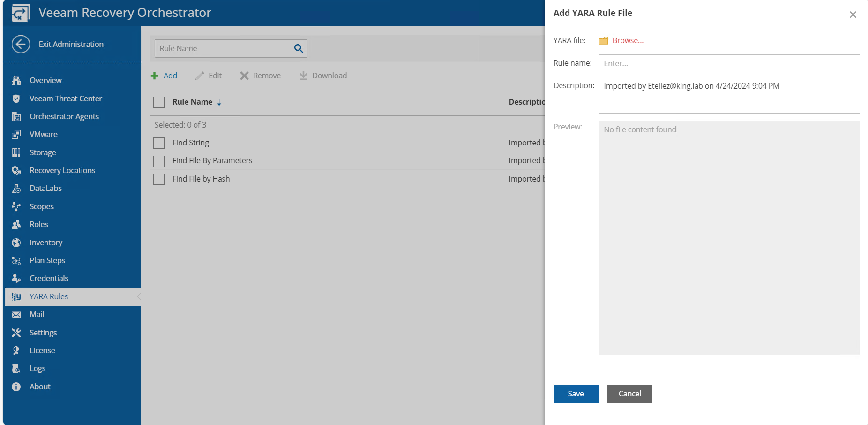Click the Browse folder icon
Screen dimensions: 868x425
[x=603, y=41]
